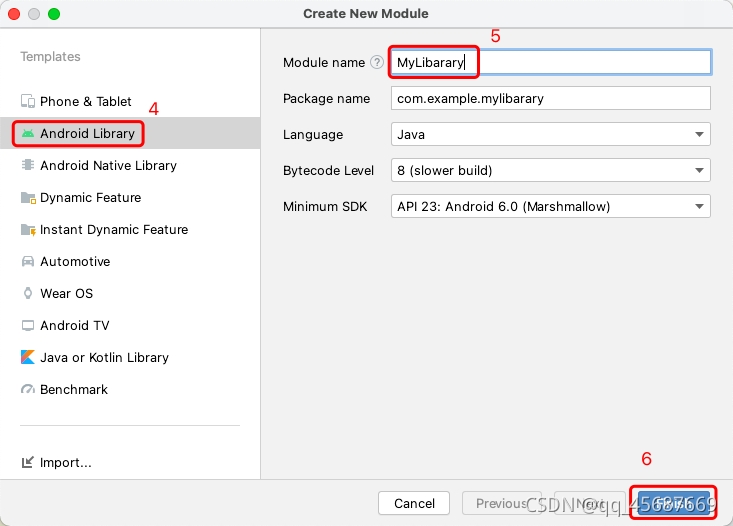Click the Wear OS watch icon
This screenshot has width=733, height=526.
click(x=28, y=293)
